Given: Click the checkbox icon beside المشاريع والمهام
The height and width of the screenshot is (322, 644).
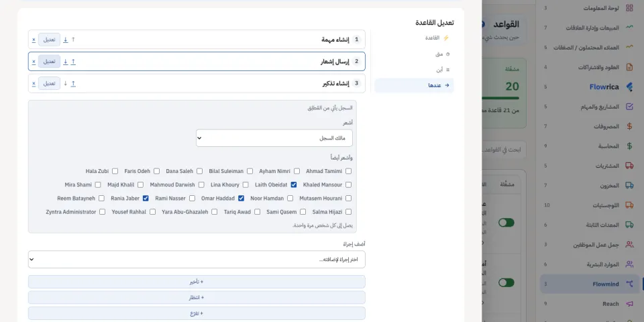Looking at the screenshot, I should 629,107.
